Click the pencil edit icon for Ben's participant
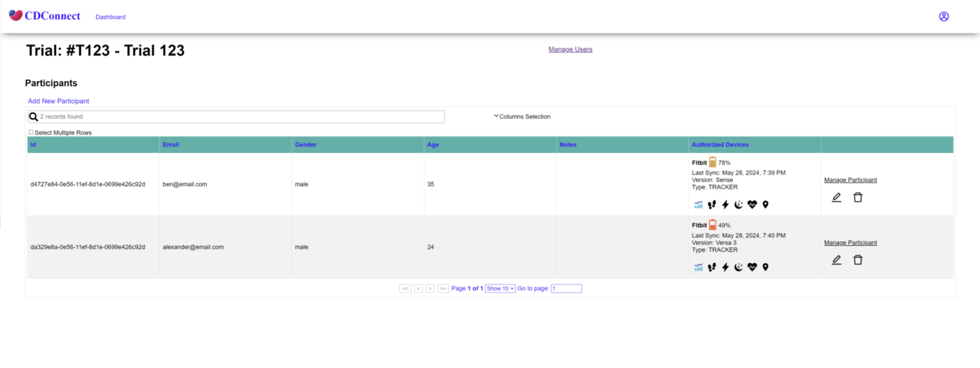This screenshot has height=368, width=980. click(836, 197)
